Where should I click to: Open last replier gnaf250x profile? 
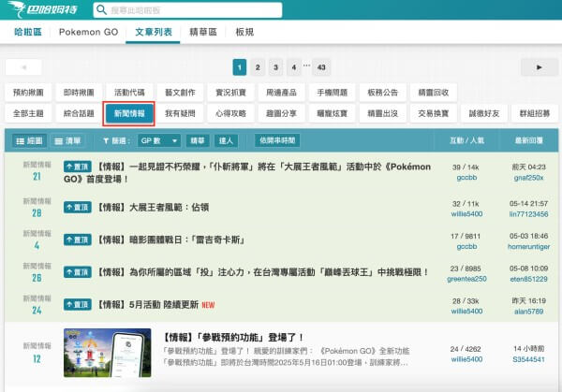(x=528, y=178)
